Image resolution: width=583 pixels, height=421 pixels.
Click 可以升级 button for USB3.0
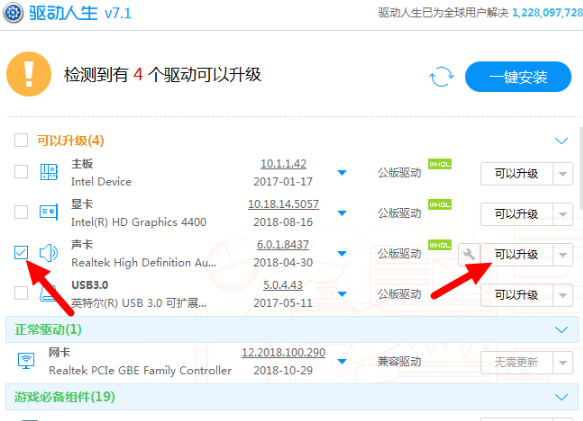pyautogui.click(x=516, y=295)
